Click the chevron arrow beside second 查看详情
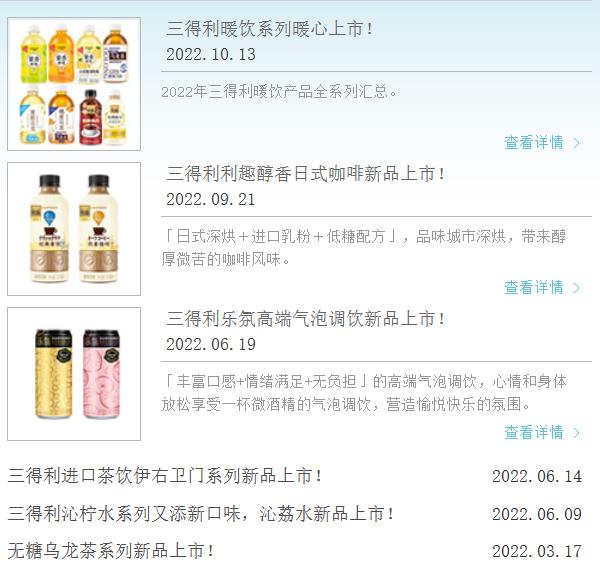Viewport: 600px width, 569px height. tap(576, 288)
